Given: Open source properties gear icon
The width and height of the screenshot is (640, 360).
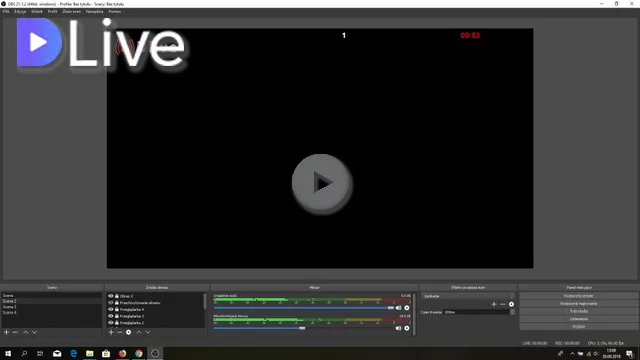Looking at the screenshot, I should pos(129,332).
